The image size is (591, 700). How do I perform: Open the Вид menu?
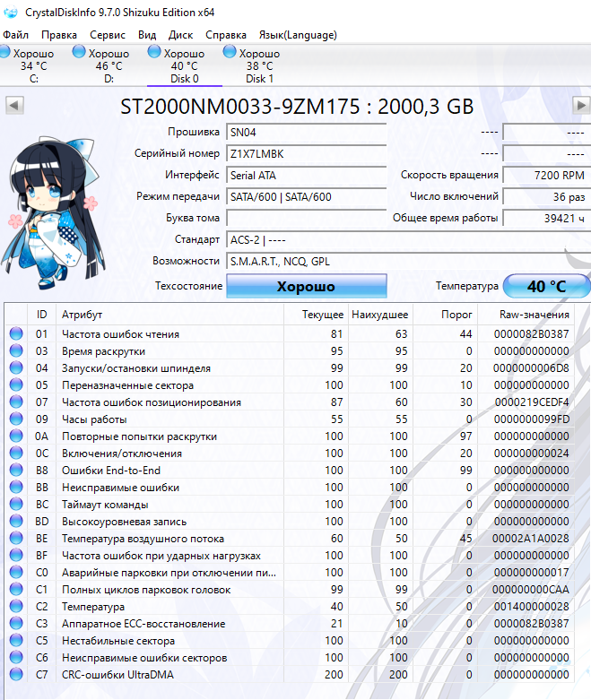147,35
